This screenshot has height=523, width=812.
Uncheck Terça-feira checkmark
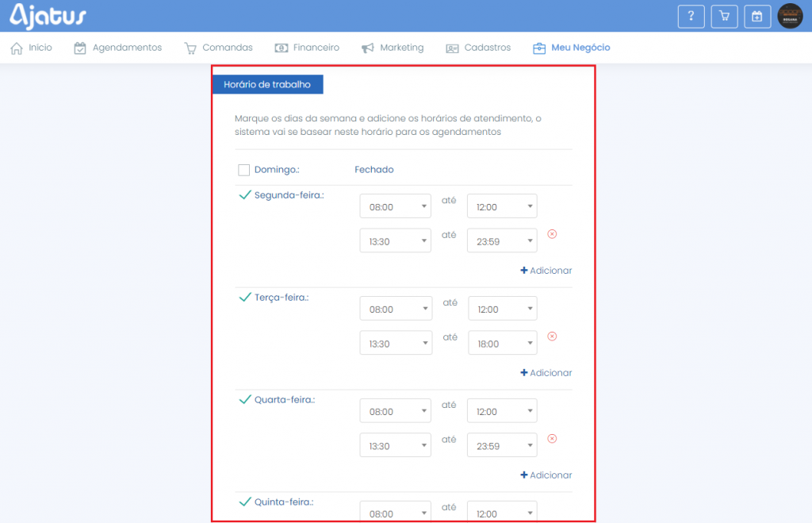(x=245, y=297)
